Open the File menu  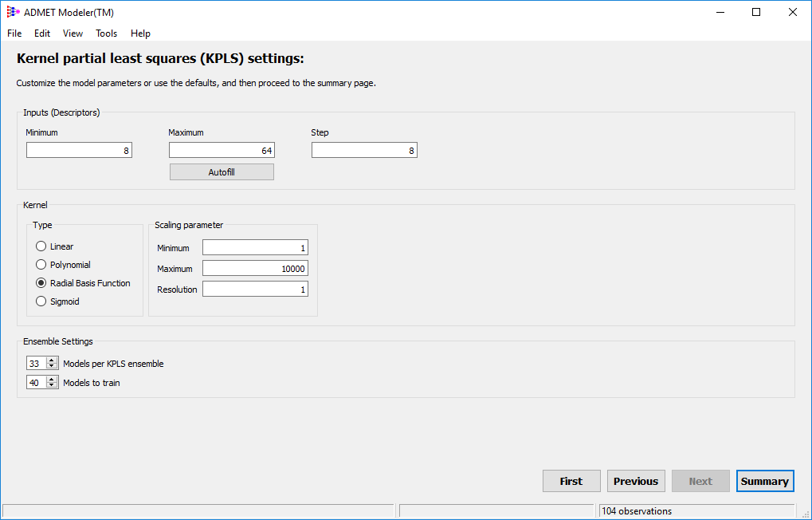14,33
